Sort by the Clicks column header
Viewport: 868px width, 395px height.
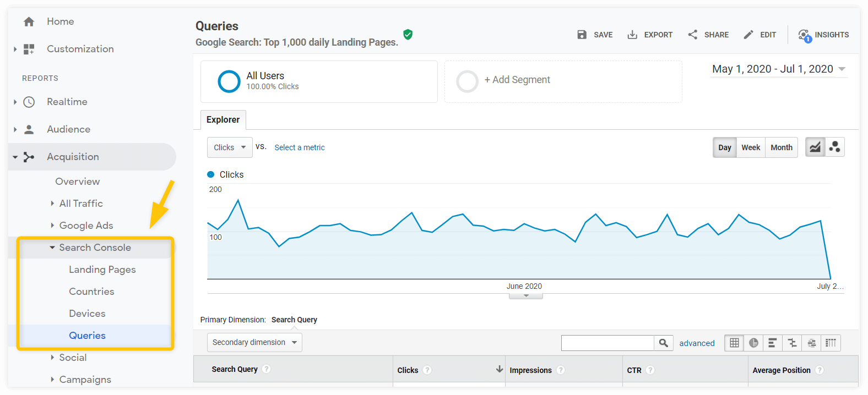pyautogui.click(x=408, y=370)
